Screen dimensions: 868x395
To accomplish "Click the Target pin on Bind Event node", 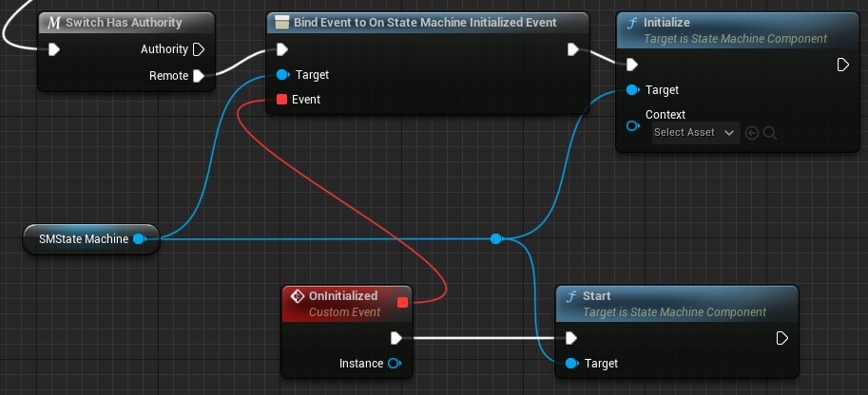I will coord(281,75).
